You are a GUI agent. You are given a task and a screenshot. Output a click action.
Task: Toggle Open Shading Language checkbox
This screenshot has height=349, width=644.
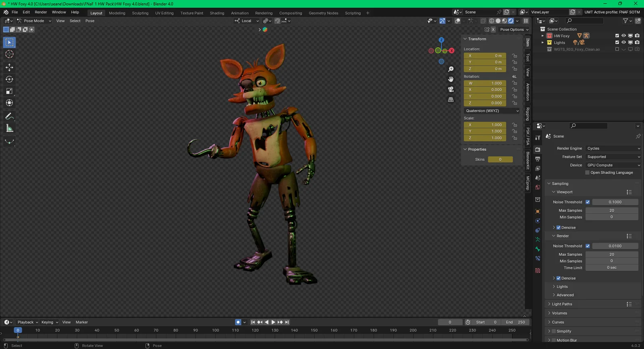click(x=587, y=173)
